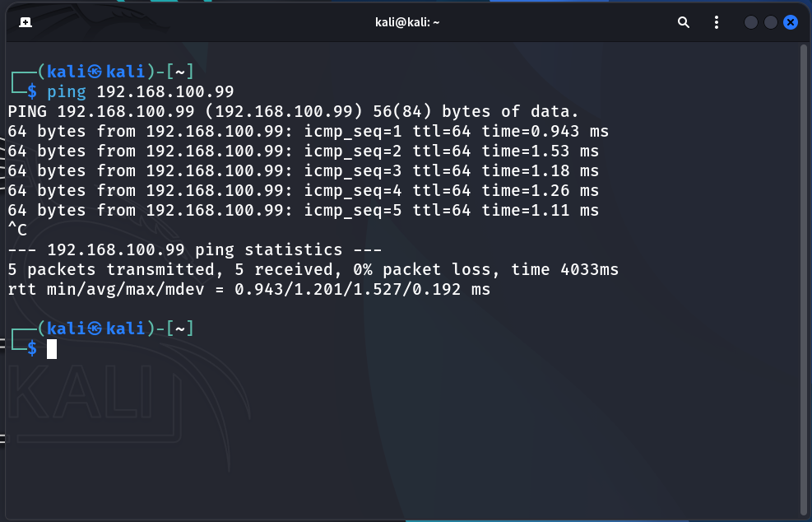
Task: Click the rtt min/avg/max summary line
Action: coord(247,289)
